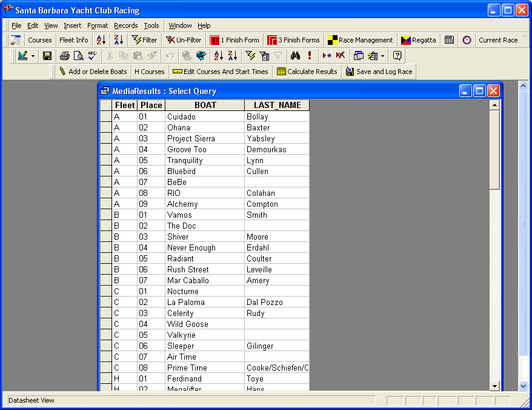Click Calculate Results

click(x=307, y=72)
